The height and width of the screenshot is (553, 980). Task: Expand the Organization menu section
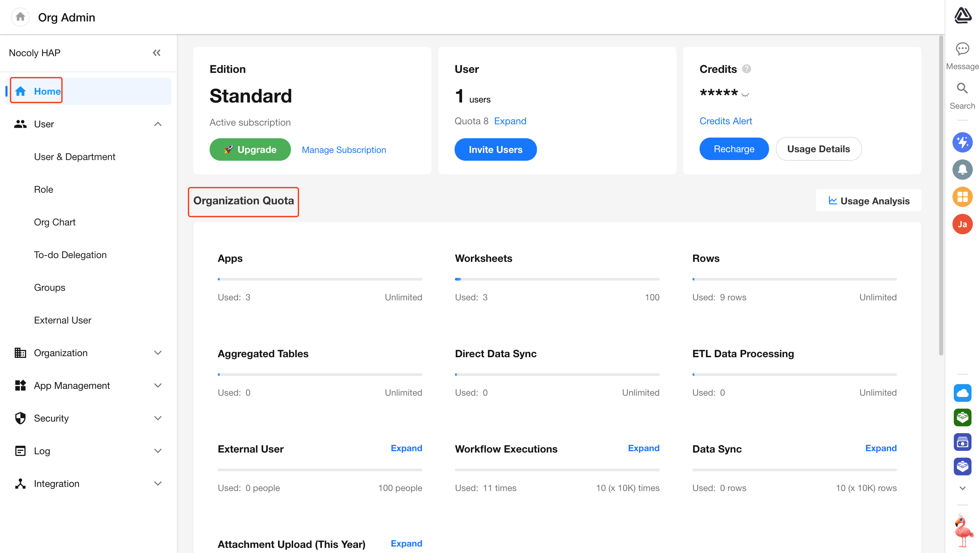[158, 353]
